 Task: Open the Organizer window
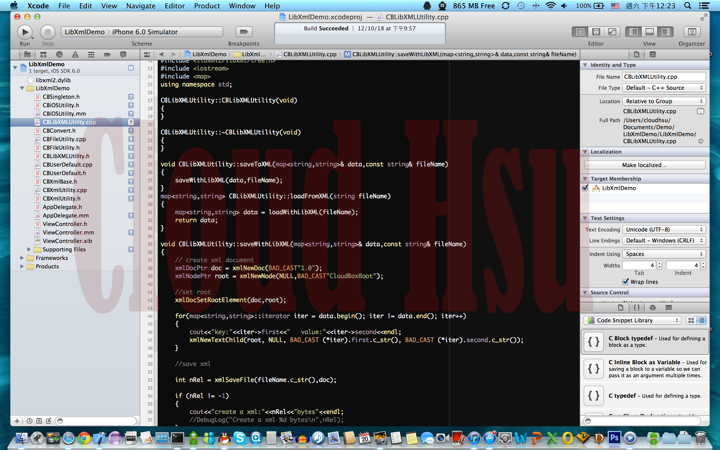point(692,32)
